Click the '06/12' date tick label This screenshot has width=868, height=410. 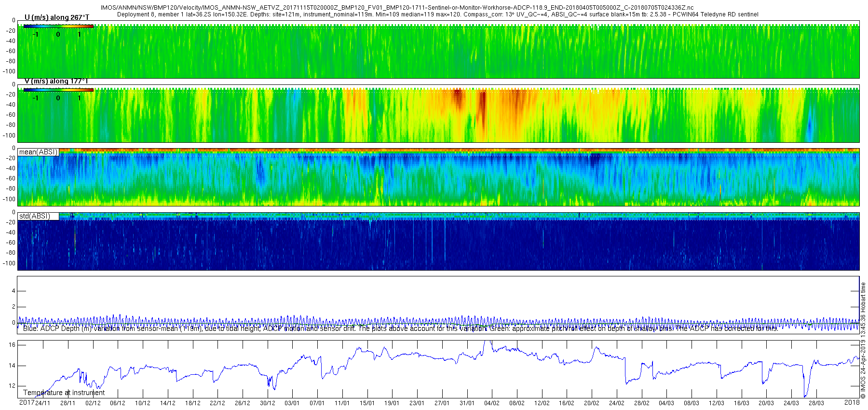[x=118, y=403]
